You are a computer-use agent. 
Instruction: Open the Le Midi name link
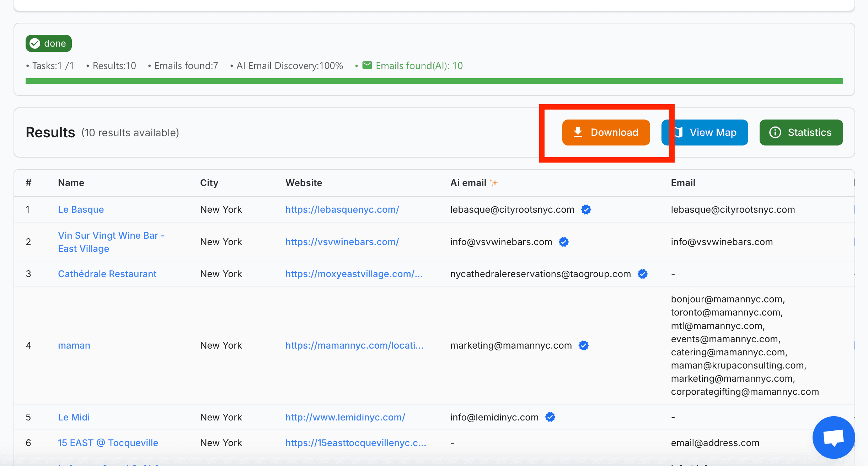pyautogui.click(x=74, y=417)
